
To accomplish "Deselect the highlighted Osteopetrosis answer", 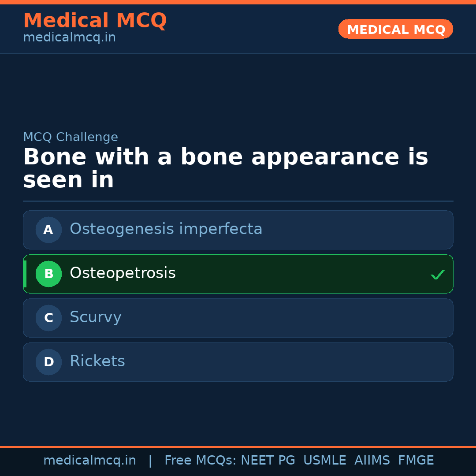I will [238, 274].
